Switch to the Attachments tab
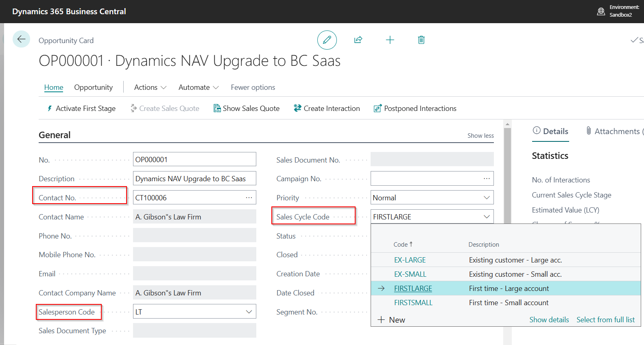 click(614, 131)
